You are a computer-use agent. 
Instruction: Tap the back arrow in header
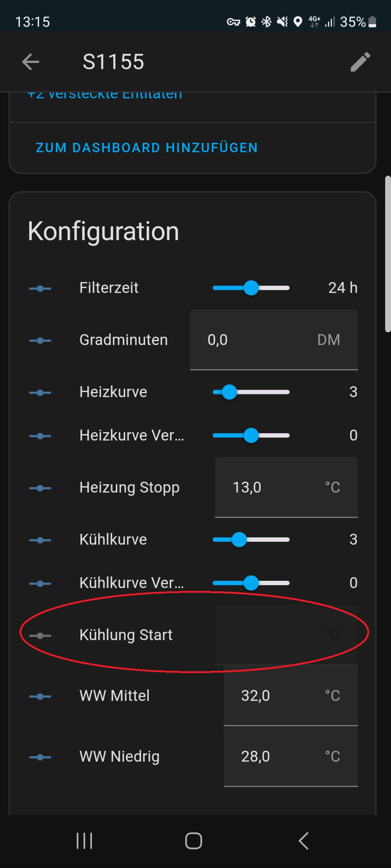[x=30, y=62]
